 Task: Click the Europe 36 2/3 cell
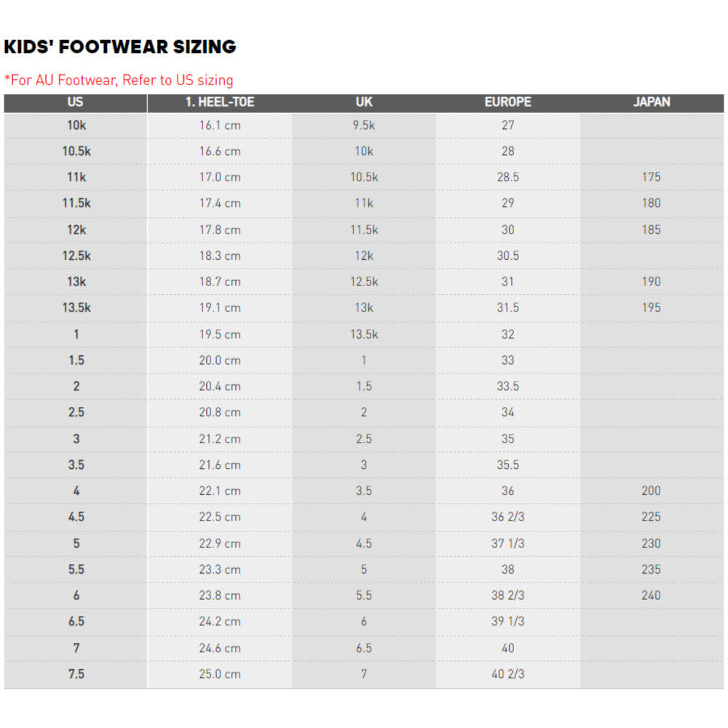tap(507, 517)
